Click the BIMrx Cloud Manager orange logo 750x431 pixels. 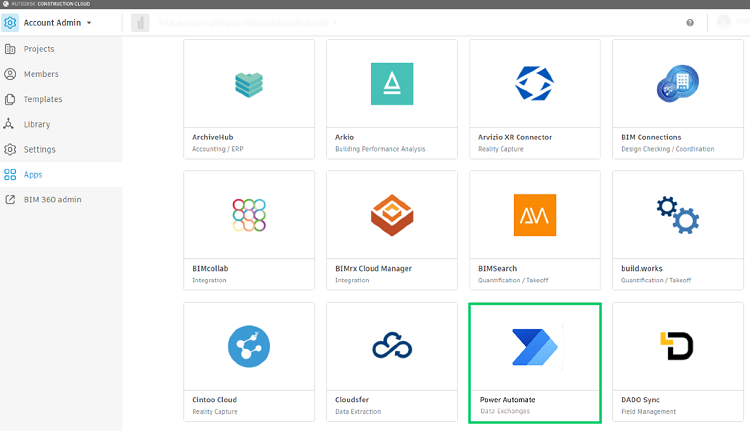(392, 215)
